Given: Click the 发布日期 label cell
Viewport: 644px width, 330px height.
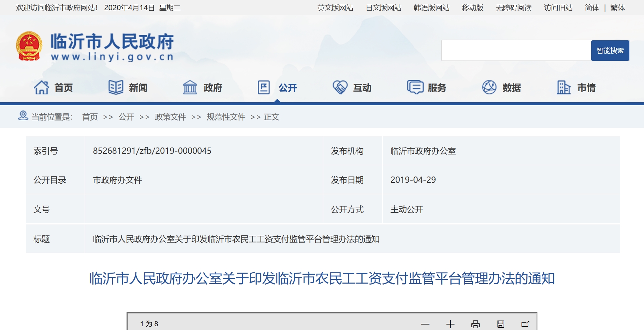Looking at the screenshot, I should [353, 180].
